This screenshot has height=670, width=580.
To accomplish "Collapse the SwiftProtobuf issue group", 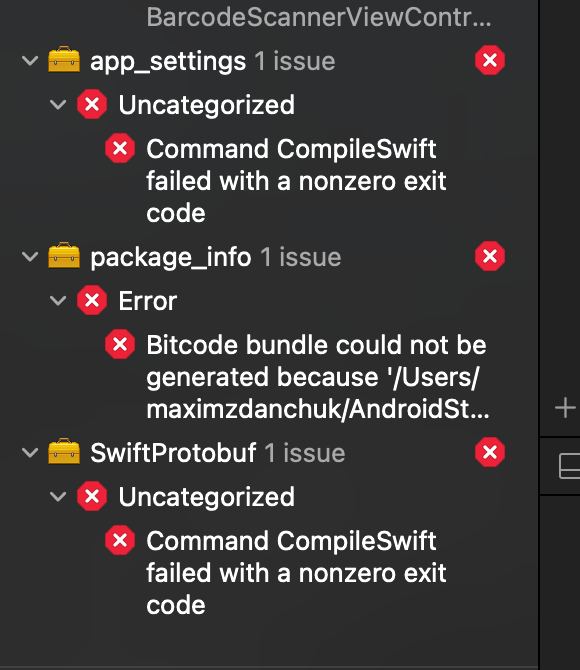I will click(30, 453).
